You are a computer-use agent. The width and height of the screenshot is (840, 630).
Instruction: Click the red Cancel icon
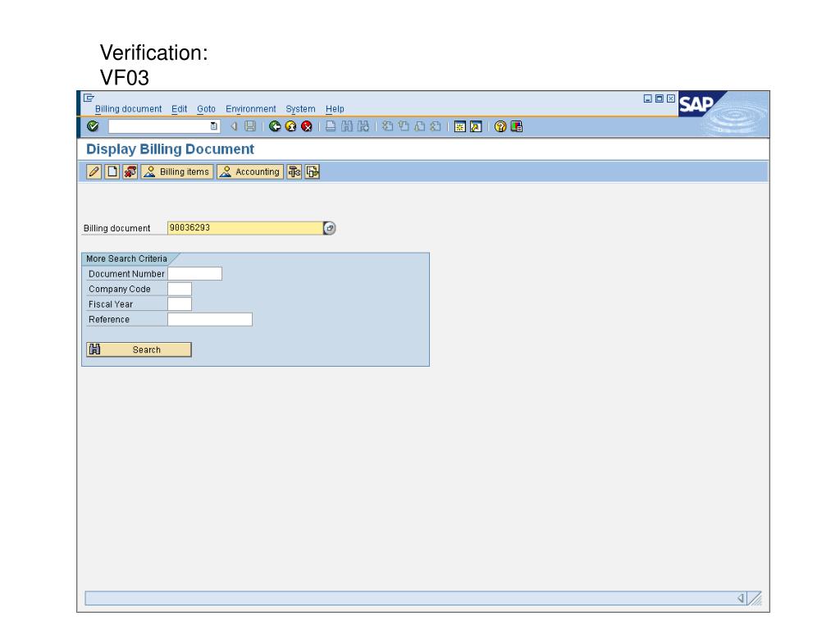(307, 126)
